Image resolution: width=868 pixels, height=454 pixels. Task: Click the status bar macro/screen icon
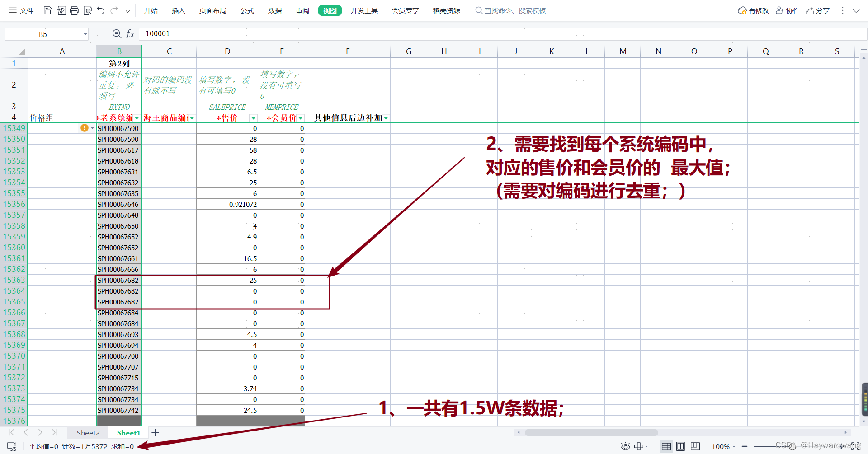pyautogui.click(x=12, y=446)
